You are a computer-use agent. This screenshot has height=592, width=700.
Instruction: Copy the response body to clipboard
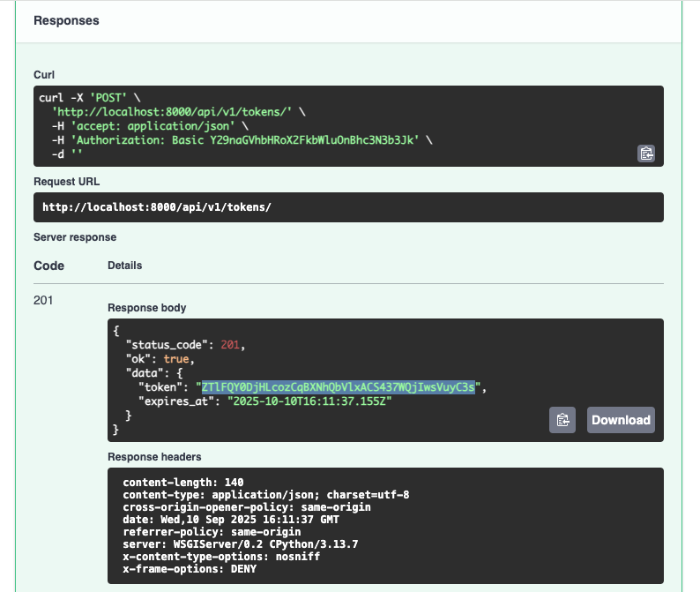click(562, 420)
